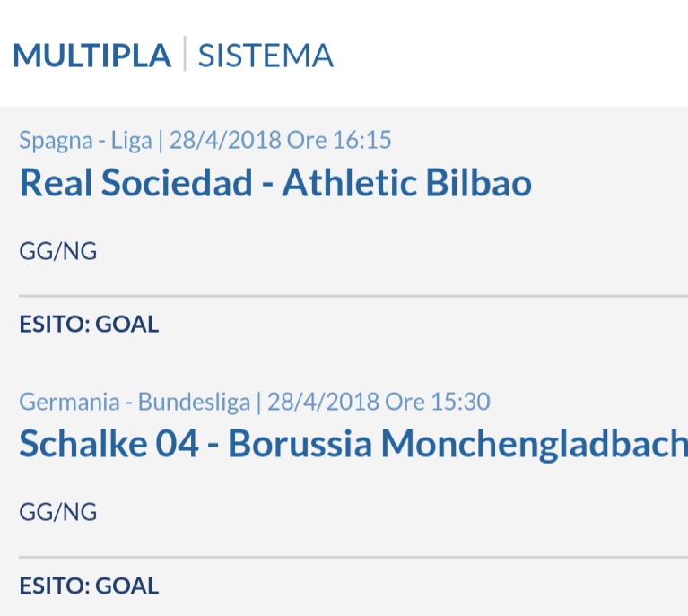The image size is (688, 616).
Task: Select the 28/4/2018 Ore 16:15 date
Action: (280, 141)
